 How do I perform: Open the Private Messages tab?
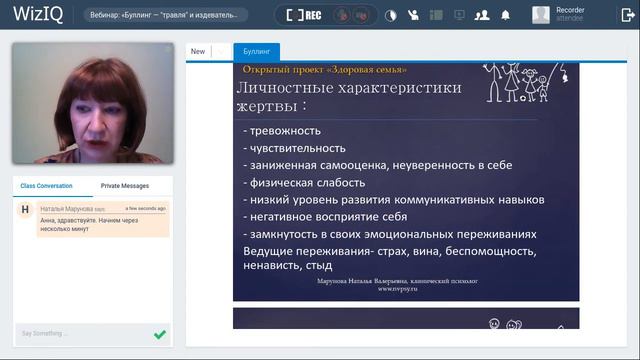tap(125, 186)
